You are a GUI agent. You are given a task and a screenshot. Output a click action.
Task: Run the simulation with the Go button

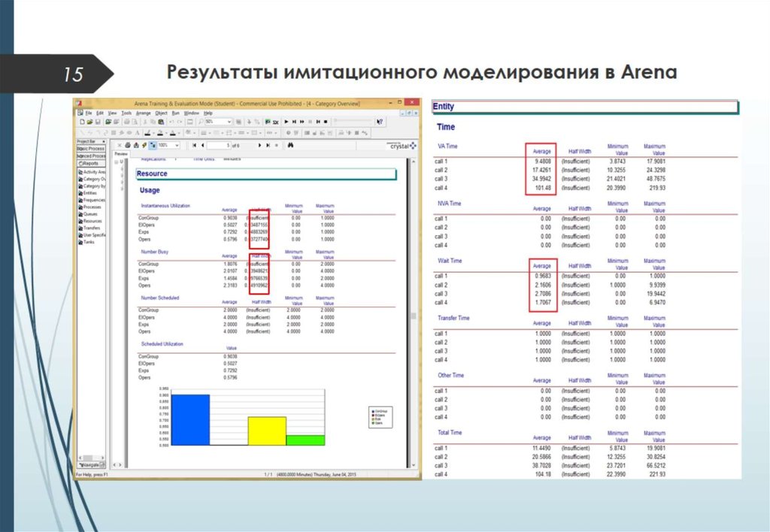[286, 122]
